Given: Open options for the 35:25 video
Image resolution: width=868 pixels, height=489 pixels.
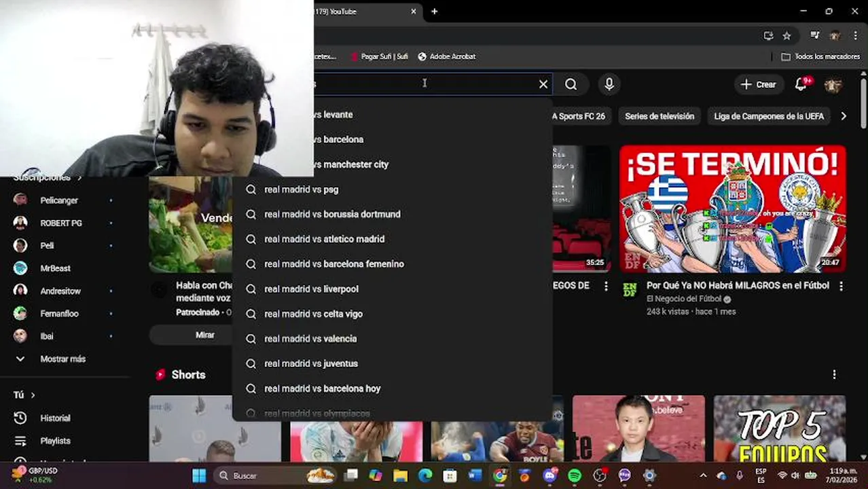Looking at the screenshot, I should pyautogui.click(x=606, y=287).
